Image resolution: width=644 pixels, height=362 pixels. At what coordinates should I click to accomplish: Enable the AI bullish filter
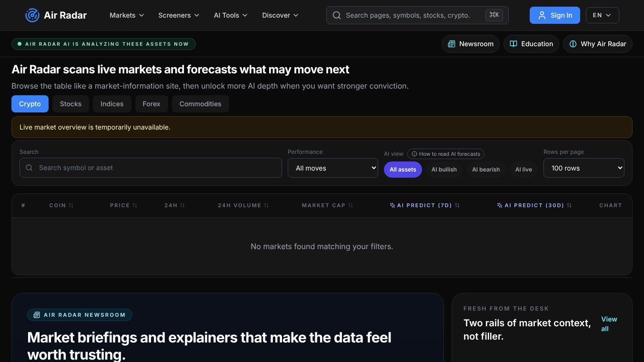tap(444, 170)
